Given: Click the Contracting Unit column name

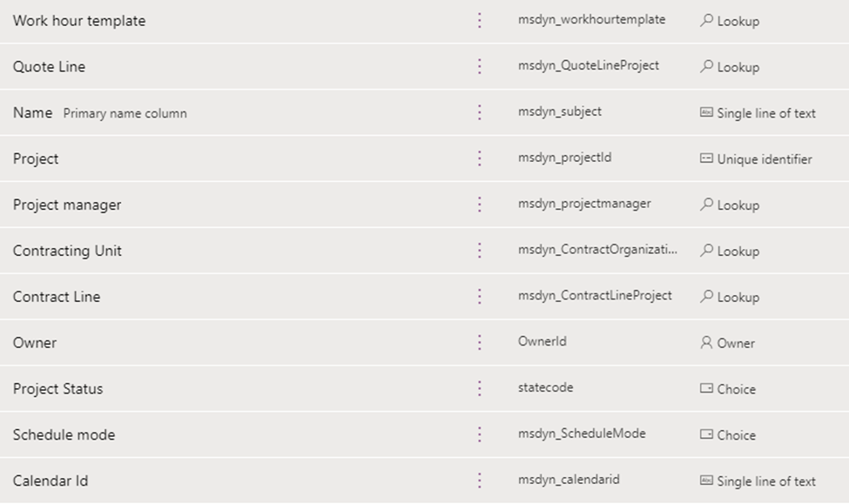Looking at the screenshot, I should point(67,252).
